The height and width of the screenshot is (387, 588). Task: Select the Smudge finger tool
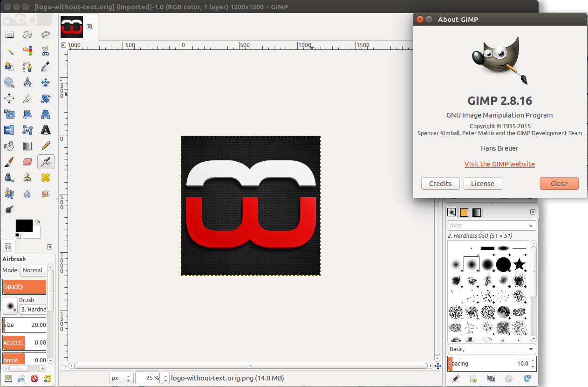pos(46,193)
